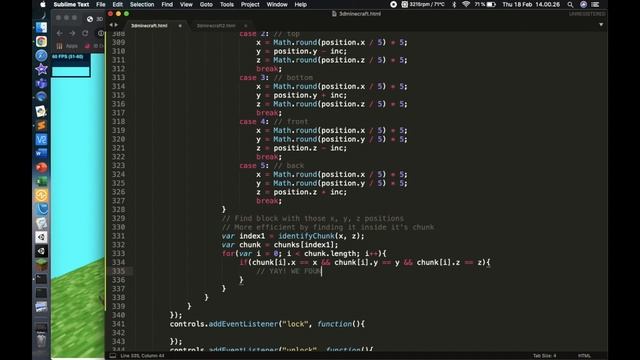Click 'identifyChunk' on line 331
This screenshot has height=360, width=640.
(x=306, y=236)
